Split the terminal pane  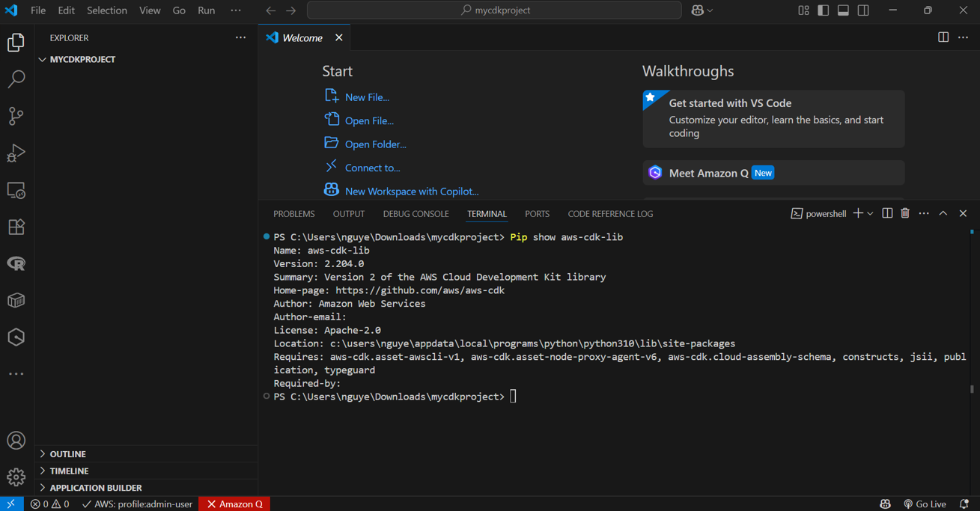[887, 213]
